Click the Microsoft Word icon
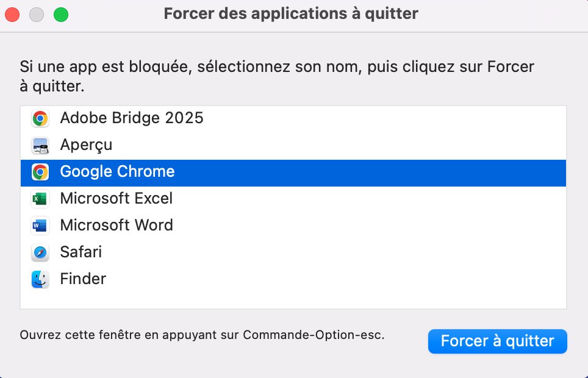This screenshot has width=588, height=378. pyautogui.click(x=40, y=226)
